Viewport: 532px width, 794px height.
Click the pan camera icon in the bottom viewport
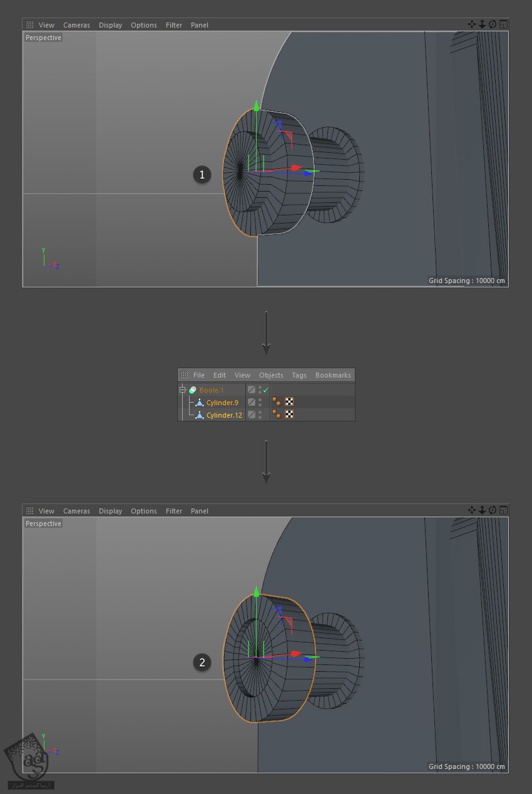coord(472,510)
